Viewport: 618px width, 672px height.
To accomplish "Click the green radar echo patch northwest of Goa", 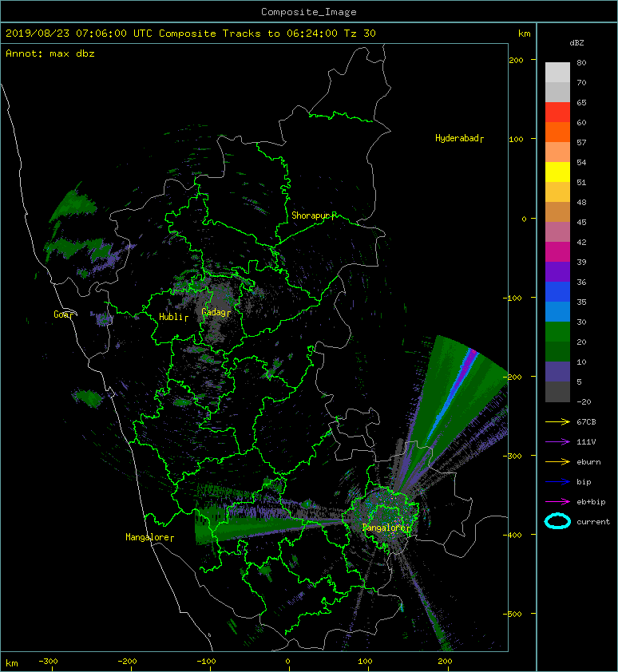I will [72, 204].
